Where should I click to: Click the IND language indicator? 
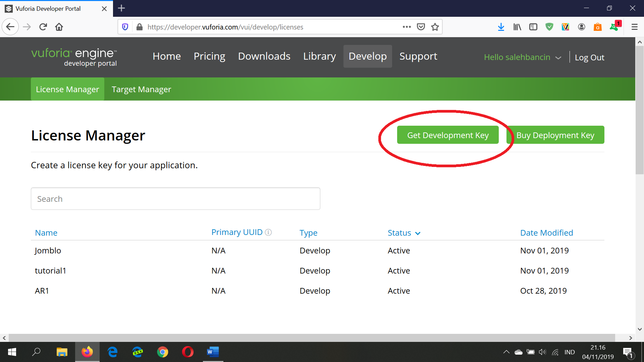pyautogui.click(x=570, y=352)
